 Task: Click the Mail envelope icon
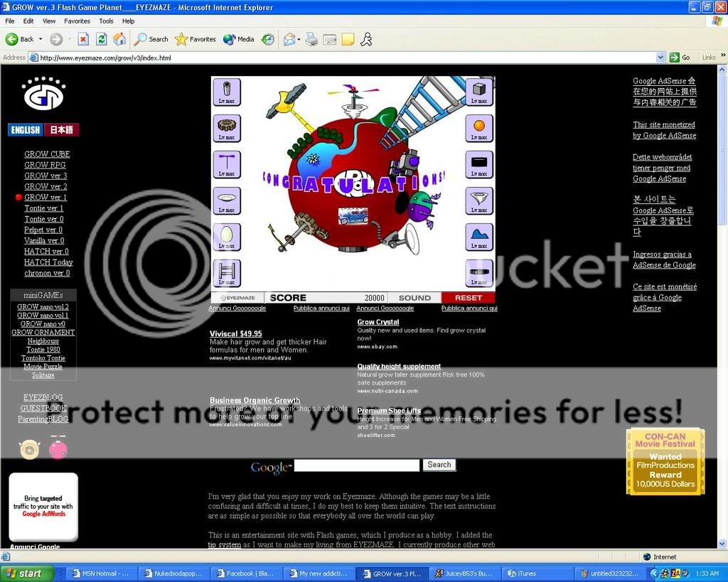289,40
